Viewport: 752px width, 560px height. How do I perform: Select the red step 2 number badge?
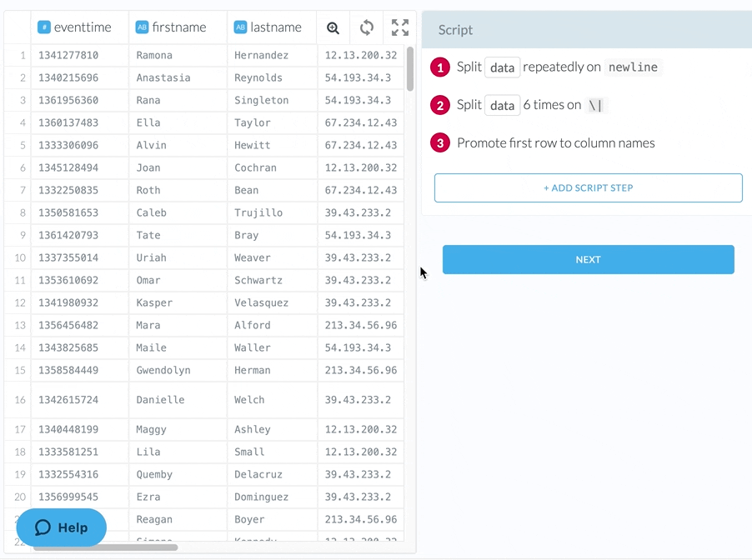click(440, 105)
